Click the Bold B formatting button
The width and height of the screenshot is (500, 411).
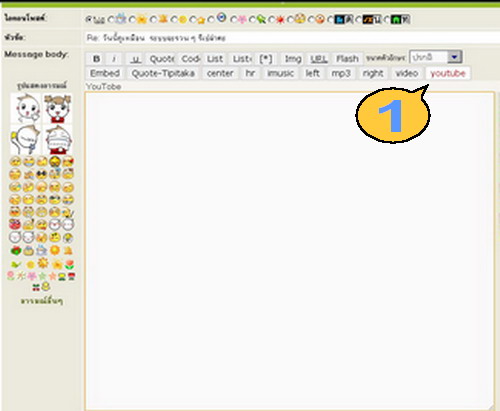96,59
